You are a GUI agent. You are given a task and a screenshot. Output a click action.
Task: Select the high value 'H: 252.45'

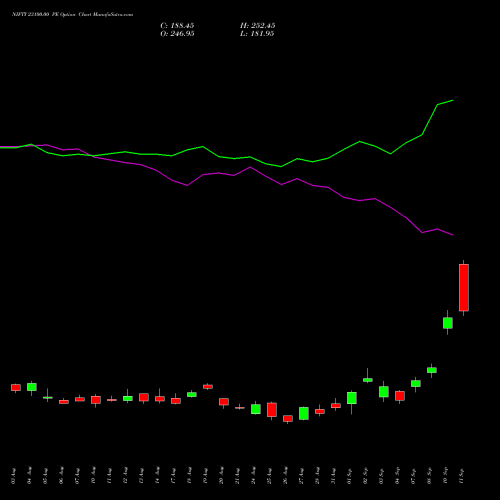pos(257,26)
